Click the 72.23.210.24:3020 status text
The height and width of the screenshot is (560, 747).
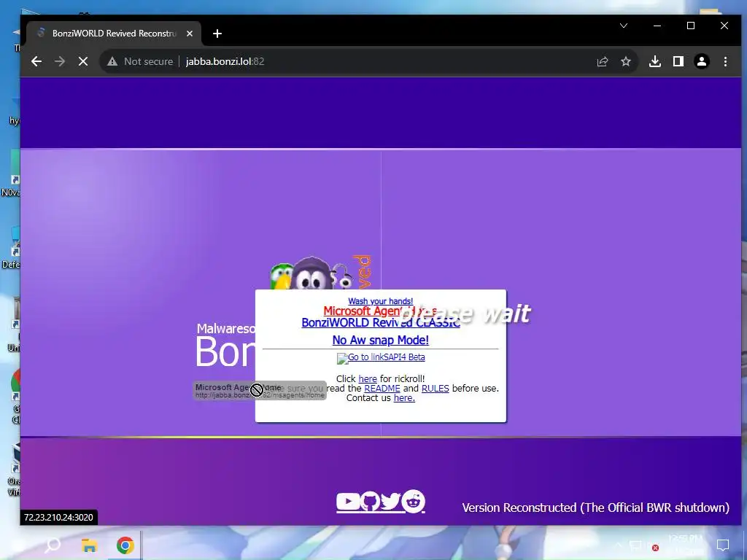pyautogui.click(x=58, y=517)
